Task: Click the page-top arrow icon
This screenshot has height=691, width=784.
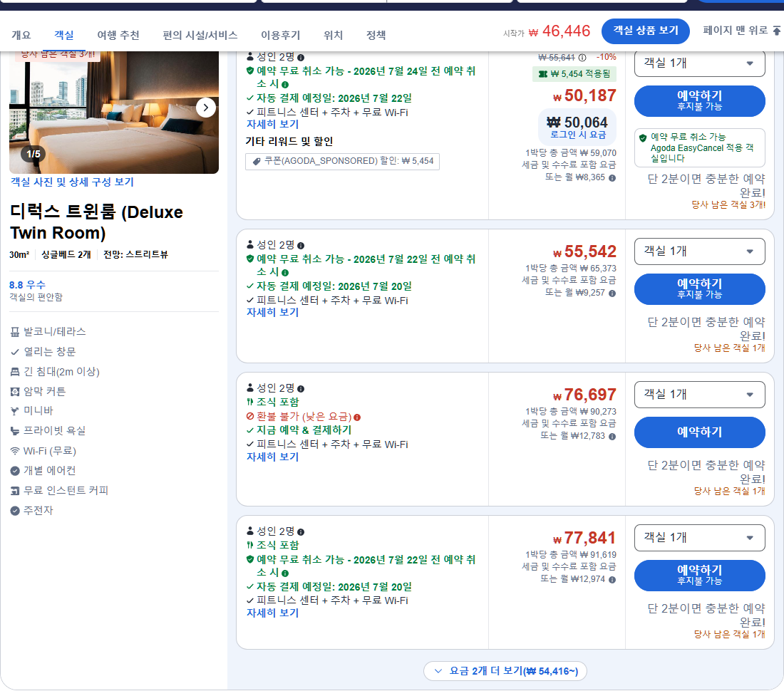Action: (776, 31)
